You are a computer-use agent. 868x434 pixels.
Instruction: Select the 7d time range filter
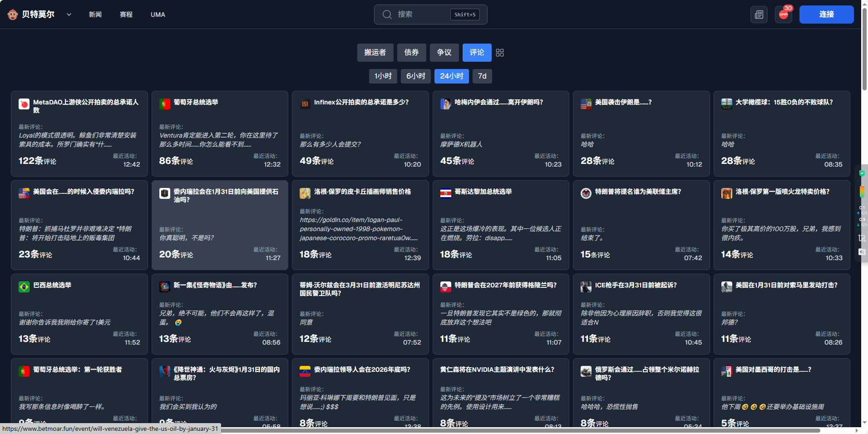[x=482, y=76]
